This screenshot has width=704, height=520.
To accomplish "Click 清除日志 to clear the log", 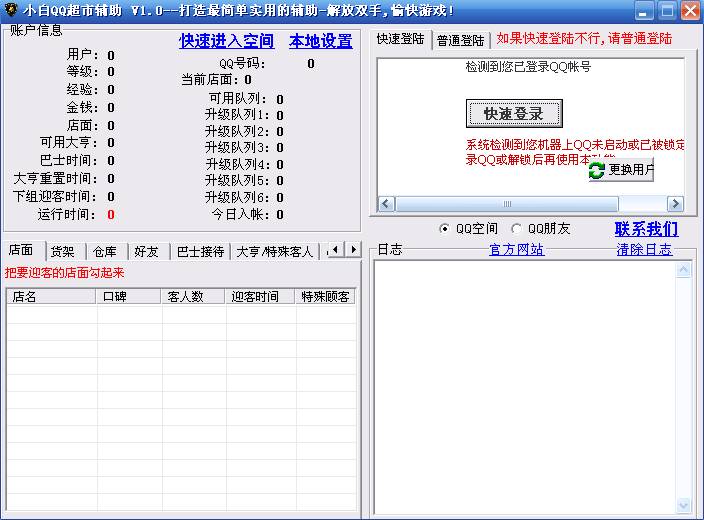I will coord(644,249).
